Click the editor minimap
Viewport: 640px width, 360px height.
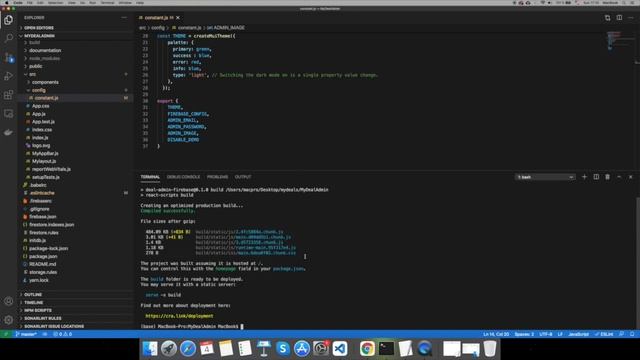click(620, 41)
